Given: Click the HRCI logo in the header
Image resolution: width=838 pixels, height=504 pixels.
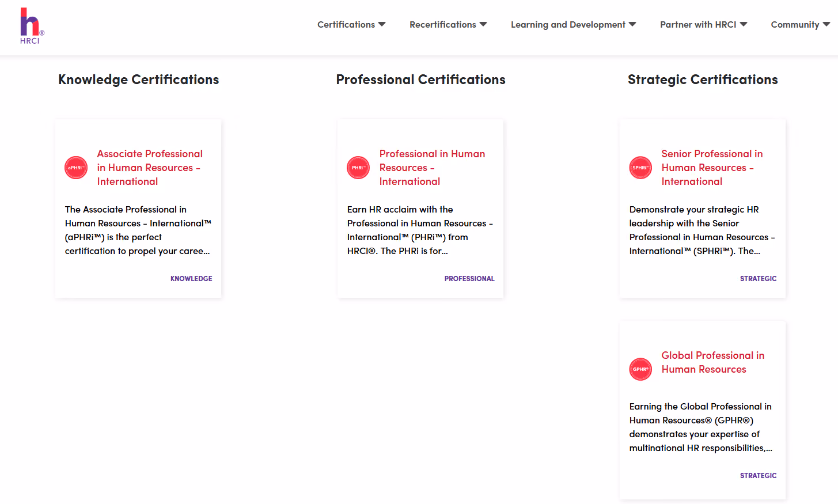Looking at the screenshot, I should click(x=32, y=26).
